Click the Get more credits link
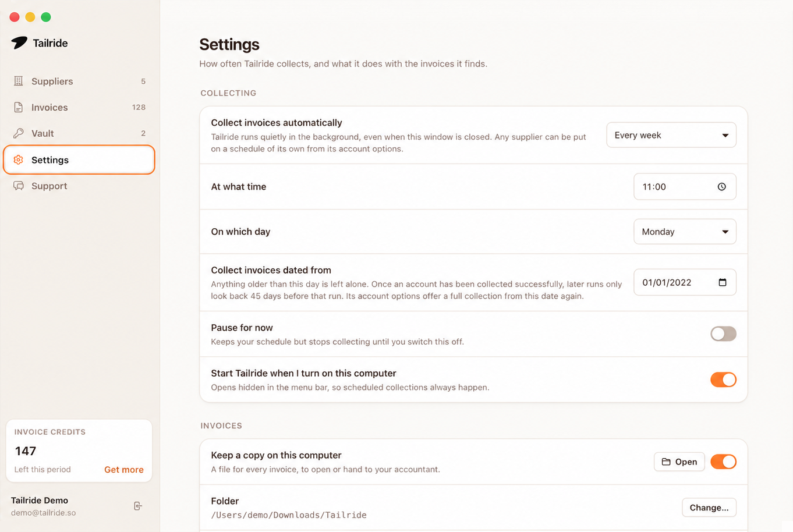The image size is (793, 532). 124,470
